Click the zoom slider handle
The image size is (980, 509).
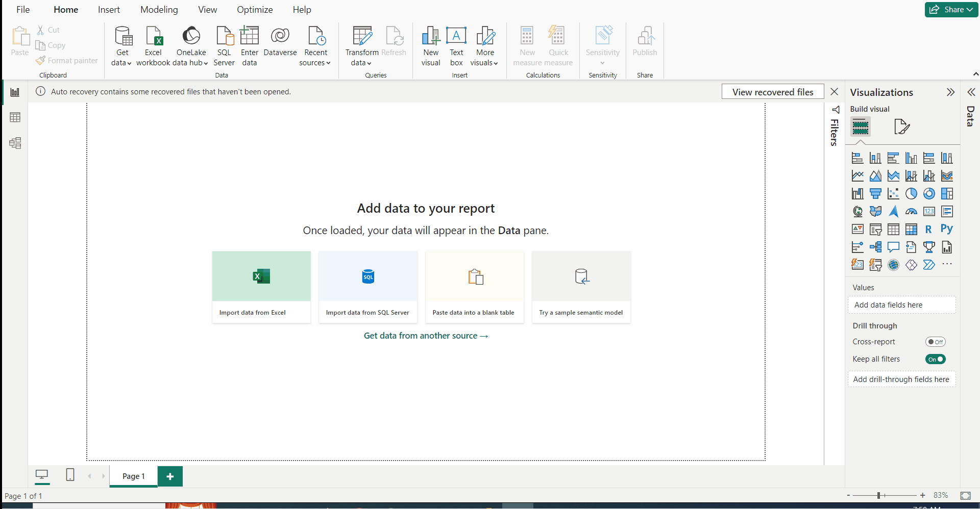click(x=878, y=495)
